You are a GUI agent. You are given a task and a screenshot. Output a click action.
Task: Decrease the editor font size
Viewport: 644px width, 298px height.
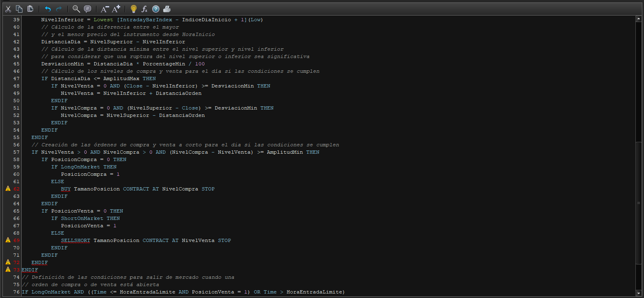(x=105, y=9)
